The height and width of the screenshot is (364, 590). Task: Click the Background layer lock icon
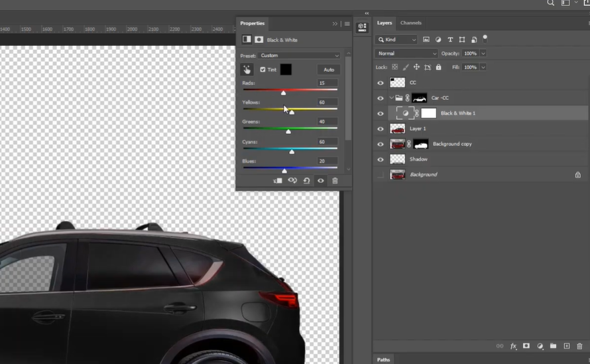(577, 174)
